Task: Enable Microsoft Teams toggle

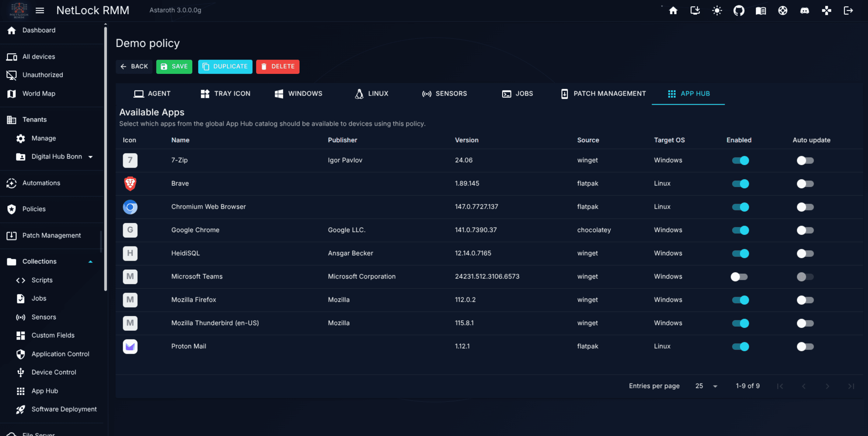Action: [x=739, y=277]
